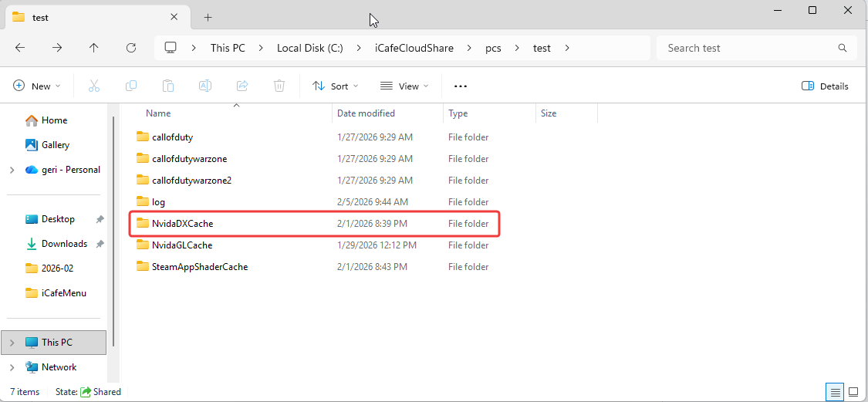Click the Share icon in toolbar
Screen dimensions: 868x402
(x=242, y=86)
